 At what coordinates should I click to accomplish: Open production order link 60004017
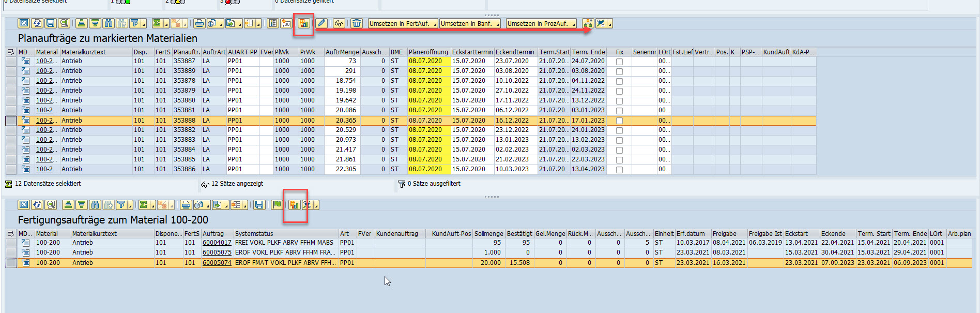click(x=217, y=243)
